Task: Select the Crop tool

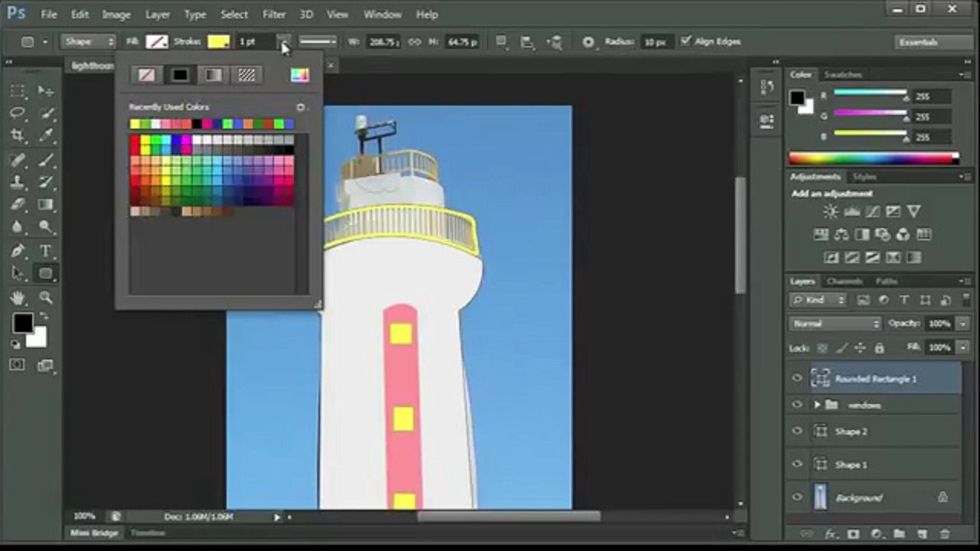Action: [x=18, y=135]
